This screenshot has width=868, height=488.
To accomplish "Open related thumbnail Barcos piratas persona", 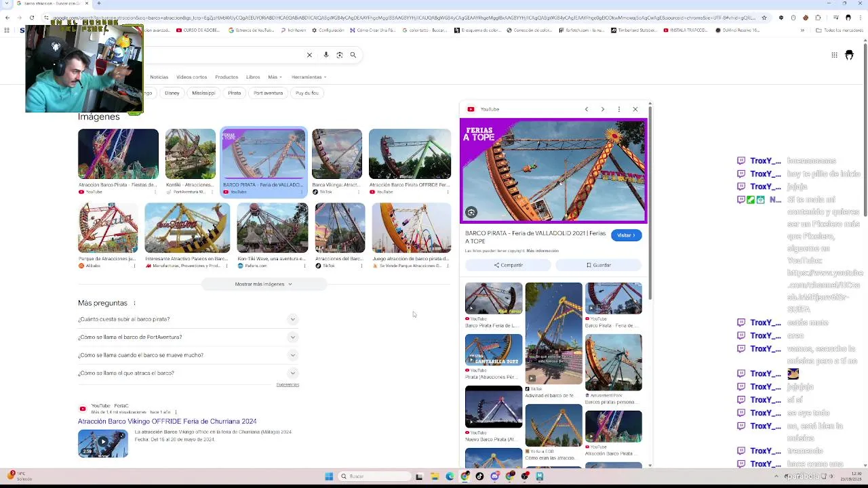I will click(614, 363).
